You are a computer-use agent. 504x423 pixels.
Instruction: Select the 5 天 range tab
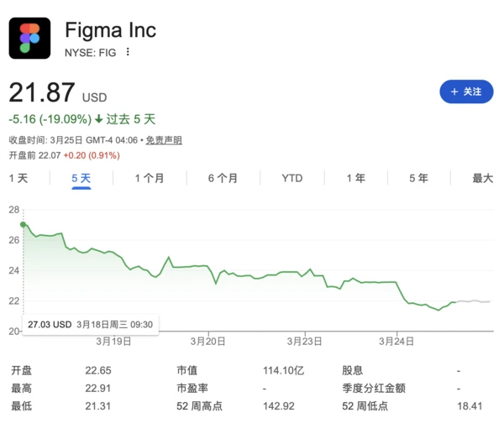click(81, 178)
